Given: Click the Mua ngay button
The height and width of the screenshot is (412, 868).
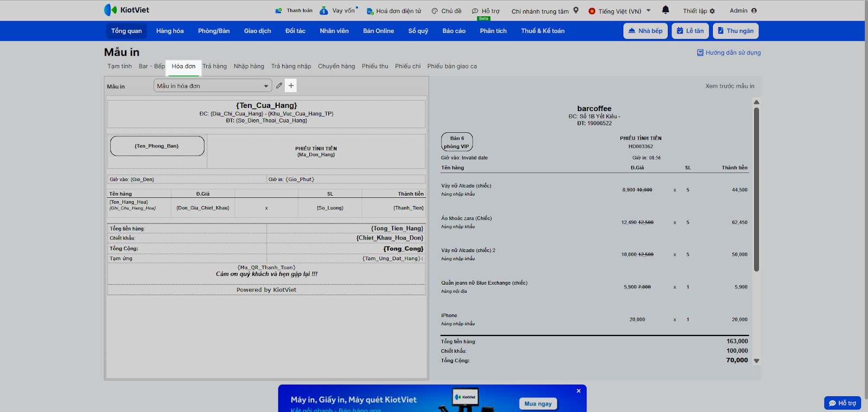Looking at the screenshot, I should click(x=538, y=403).
